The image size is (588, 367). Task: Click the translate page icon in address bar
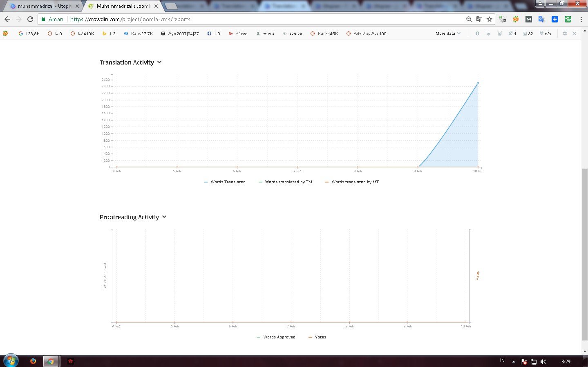coord(479,19)
